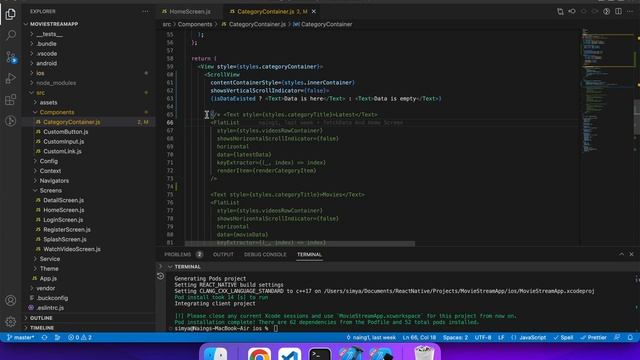Screen dimensions: 640x360
Task: Click the feedback icon in status bar
Action: 617,338
